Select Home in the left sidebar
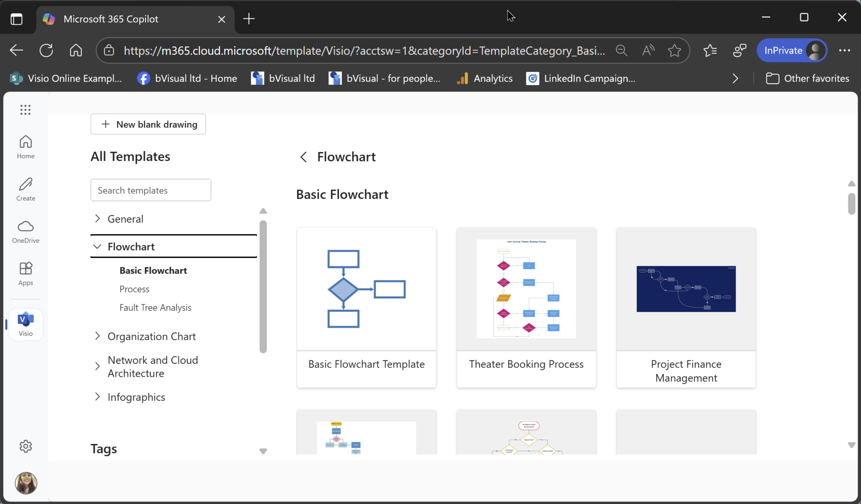 (25, 146)
